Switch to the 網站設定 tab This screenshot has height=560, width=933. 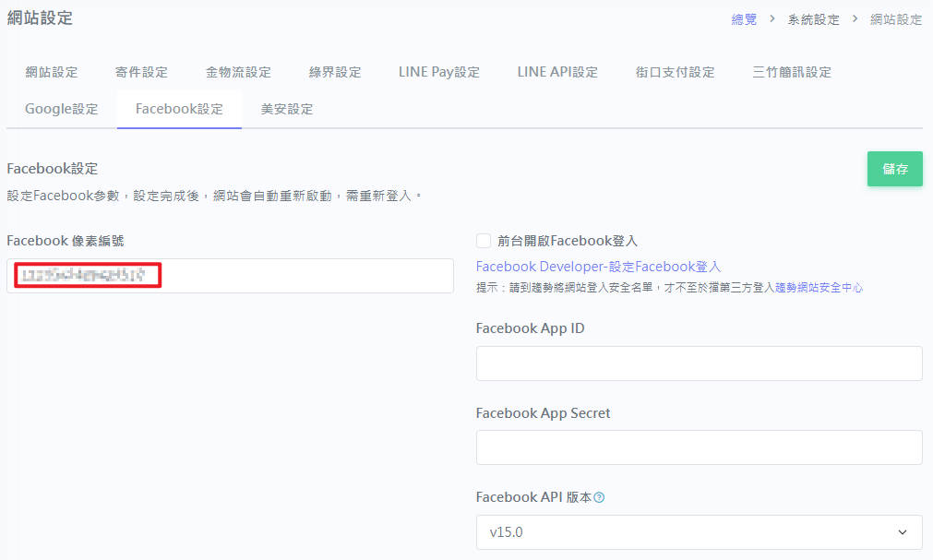coord(52,72)
